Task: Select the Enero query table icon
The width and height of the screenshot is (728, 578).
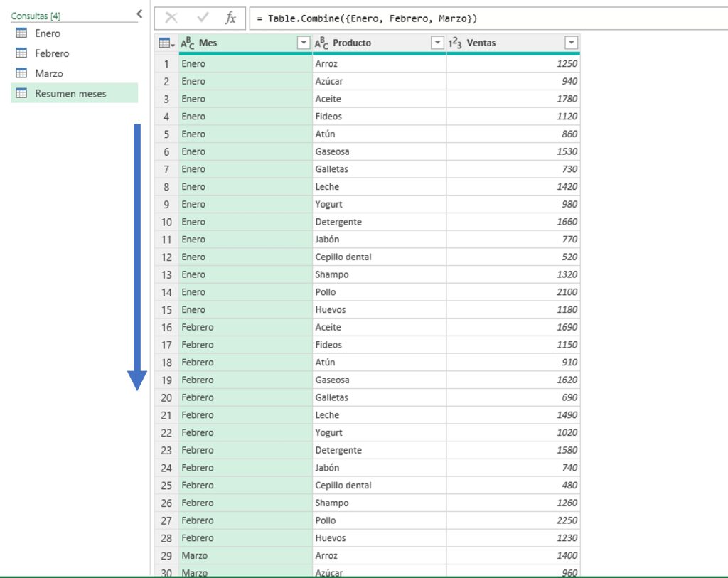Action: (21, 33)
